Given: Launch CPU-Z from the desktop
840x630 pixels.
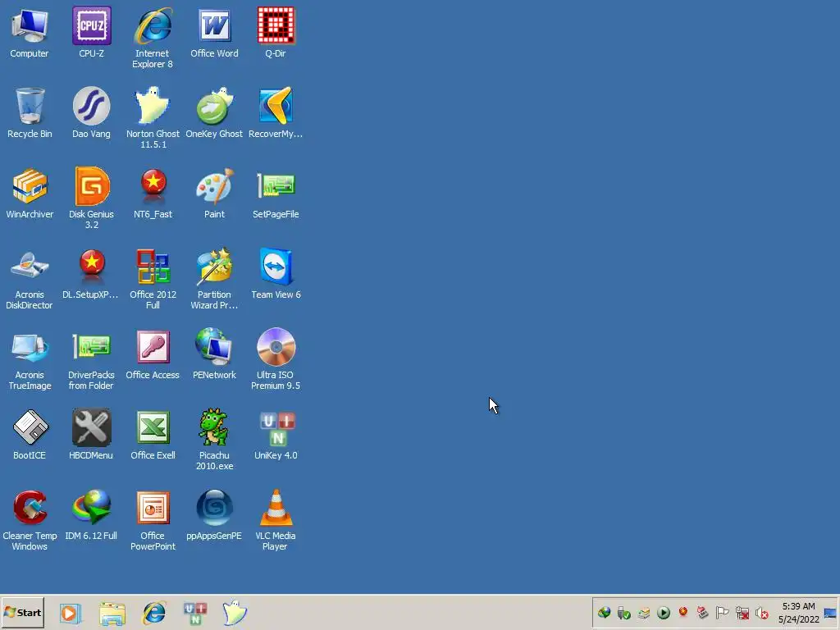Looking at the screenshot, I should [x=92, y=32].
